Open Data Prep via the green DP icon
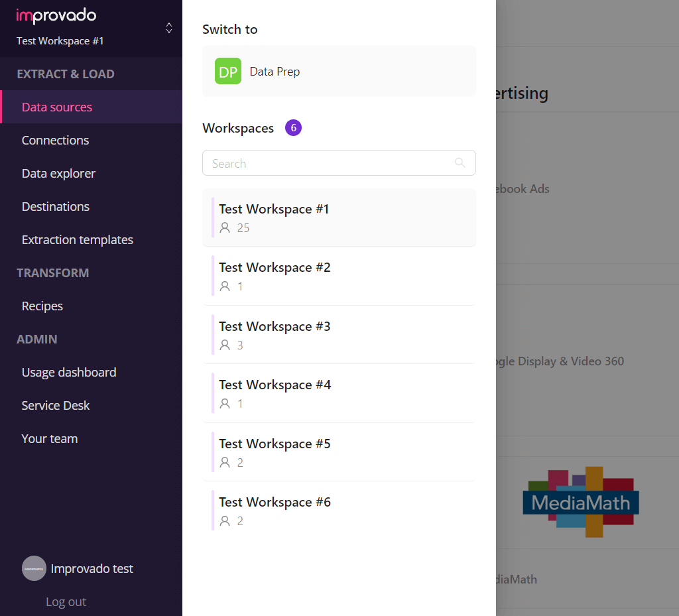The image size is (679, 616). click(x=228, y=71)
